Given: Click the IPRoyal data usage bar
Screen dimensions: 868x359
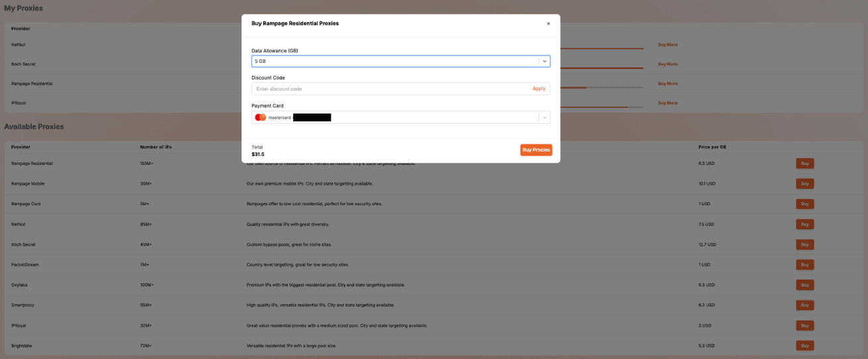Looking at the screenshot, I should tap(602, 107).
